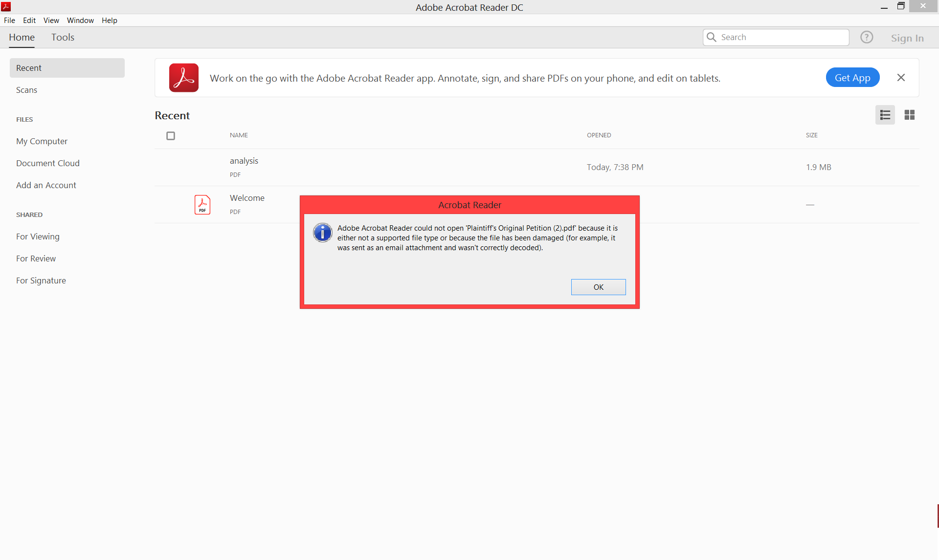
Task: Select Recent in the sidebar
Action: coord(67,68)
